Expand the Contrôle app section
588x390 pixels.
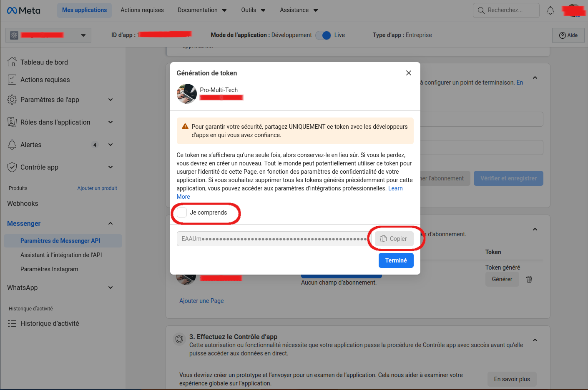(111, 167)
